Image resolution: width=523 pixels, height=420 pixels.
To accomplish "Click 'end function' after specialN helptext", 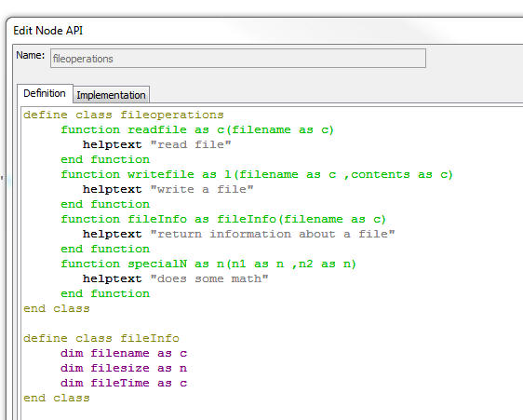I will coord(105,293).
